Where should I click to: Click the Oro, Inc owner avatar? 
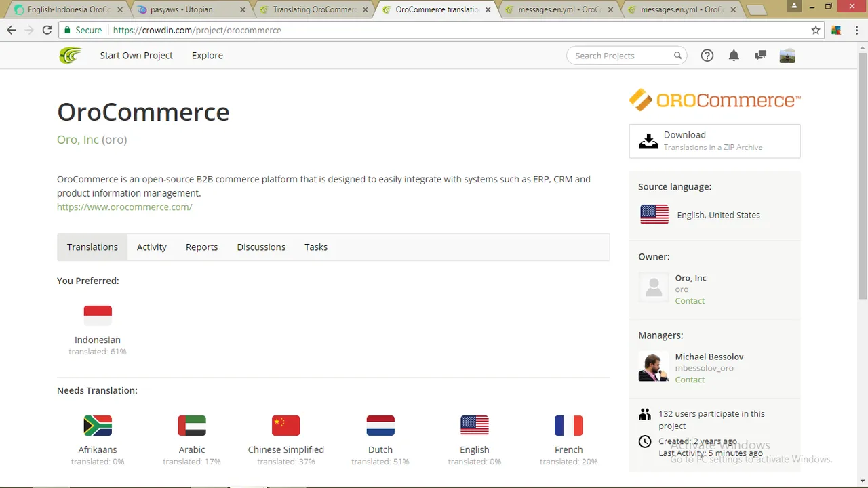pos(654,287)
